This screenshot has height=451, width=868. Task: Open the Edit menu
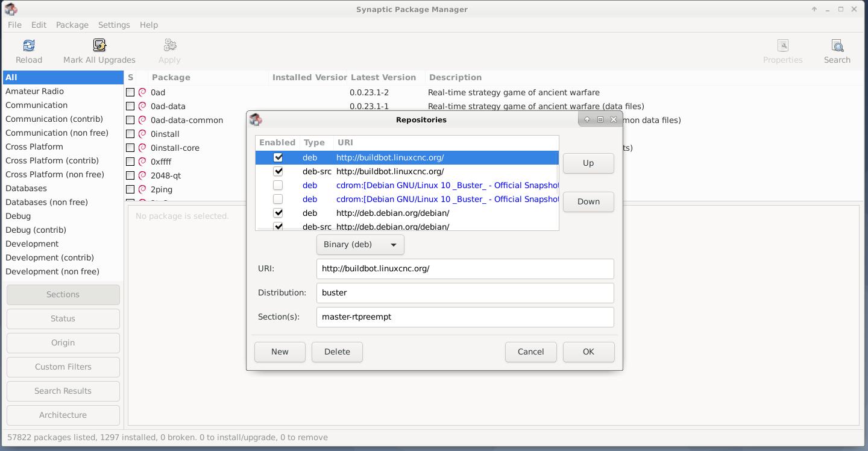pos(39,25)
